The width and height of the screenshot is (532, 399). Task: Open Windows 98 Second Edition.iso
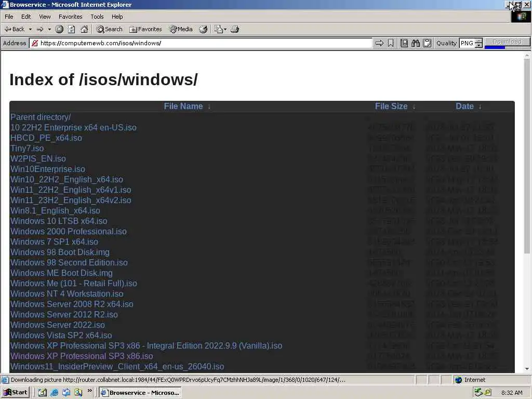tap(69, 262)
